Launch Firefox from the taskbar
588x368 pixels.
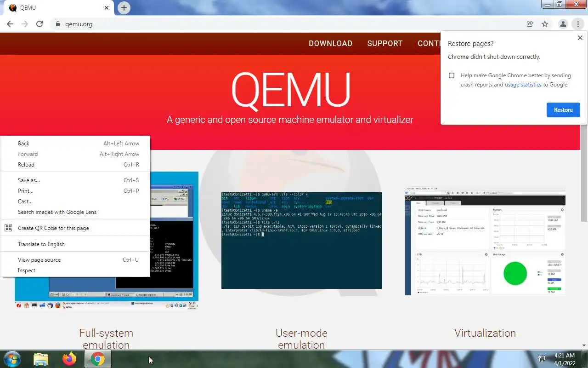[x=69, y=359]
